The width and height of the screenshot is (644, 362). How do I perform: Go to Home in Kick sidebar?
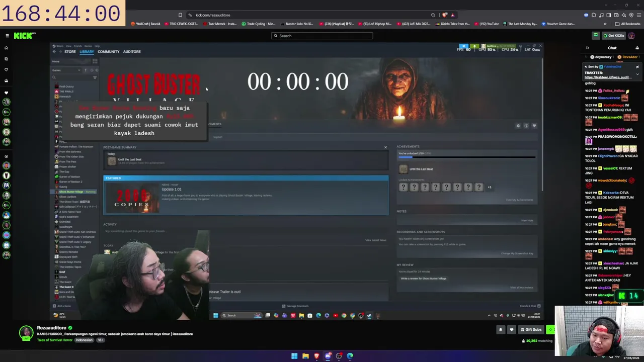point(6,48)
